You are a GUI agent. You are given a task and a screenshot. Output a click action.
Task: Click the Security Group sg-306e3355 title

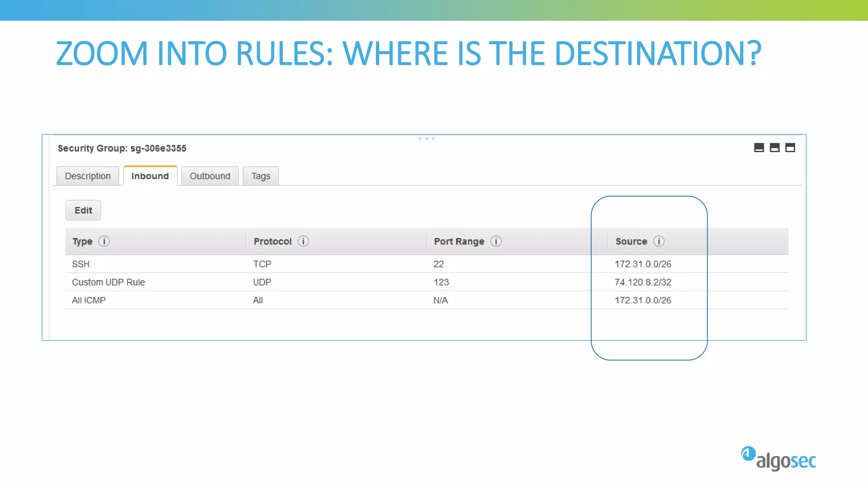(122, 148)
